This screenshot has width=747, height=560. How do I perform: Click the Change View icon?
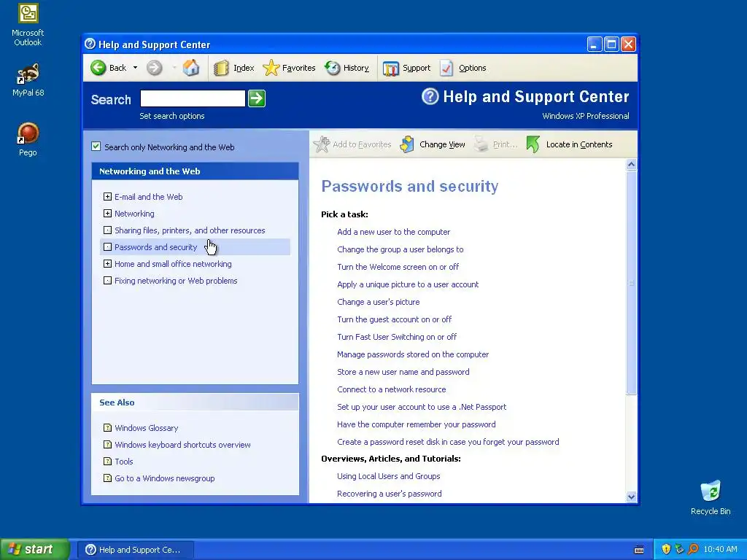[x=407, y=144]
